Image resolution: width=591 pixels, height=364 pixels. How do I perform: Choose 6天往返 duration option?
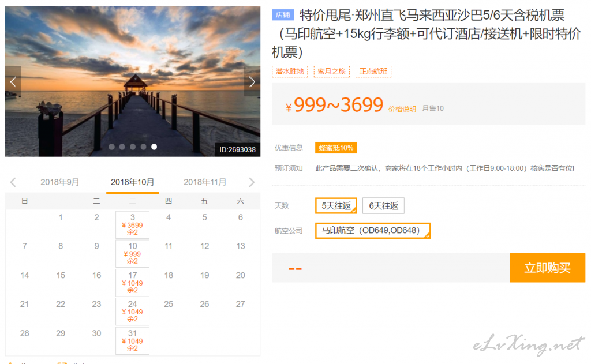[x=383, y=206]
